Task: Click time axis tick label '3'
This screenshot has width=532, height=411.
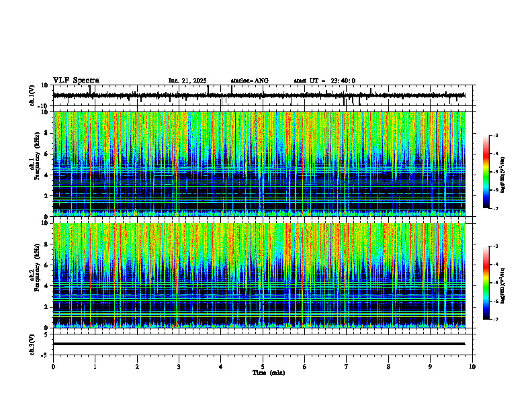Action: [179, 367]
